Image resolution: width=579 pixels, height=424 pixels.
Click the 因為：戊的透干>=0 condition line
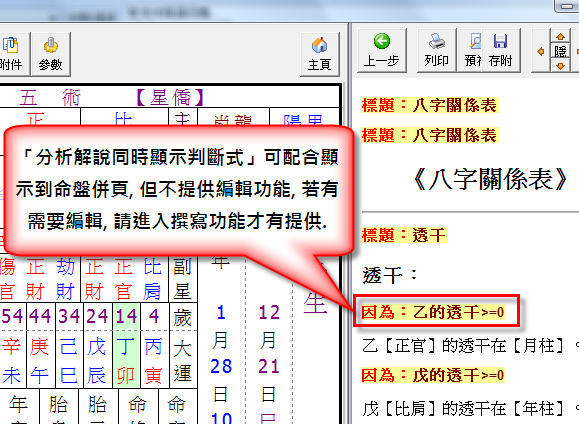pyautogui.click(x=433, y=375)
